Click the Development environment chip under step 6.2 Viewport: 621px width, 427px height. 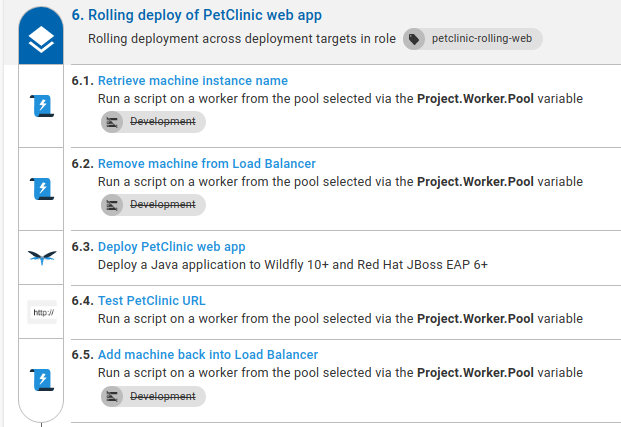(153, 205)
